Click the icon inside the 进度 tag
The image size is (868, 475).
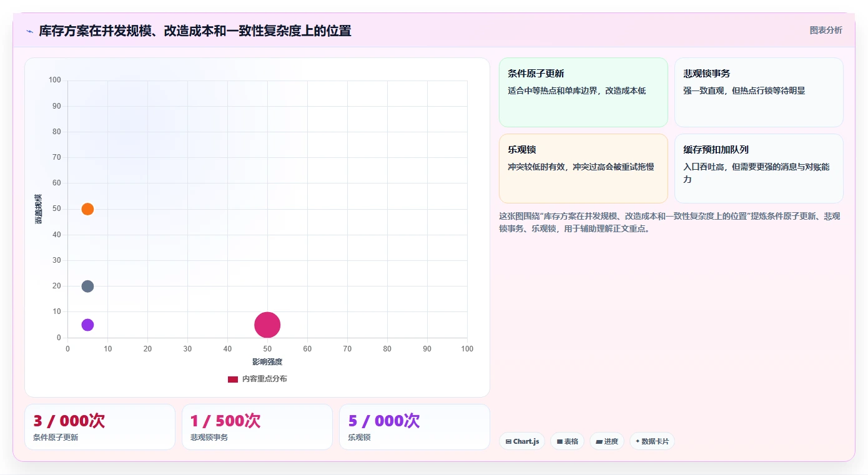(x=599, y=441)
